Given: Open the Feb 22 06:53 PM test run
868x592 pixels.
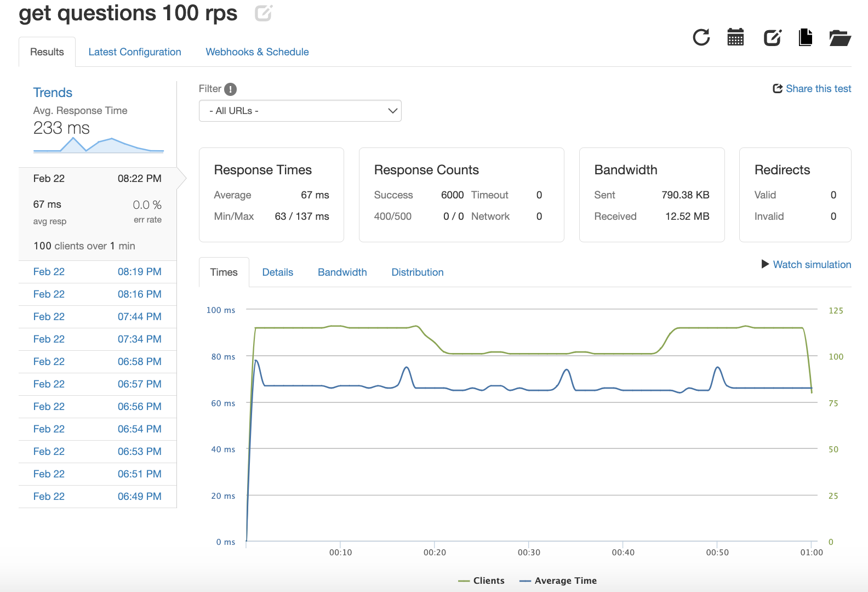Looking at the screenshot, I should pos(98,452).
